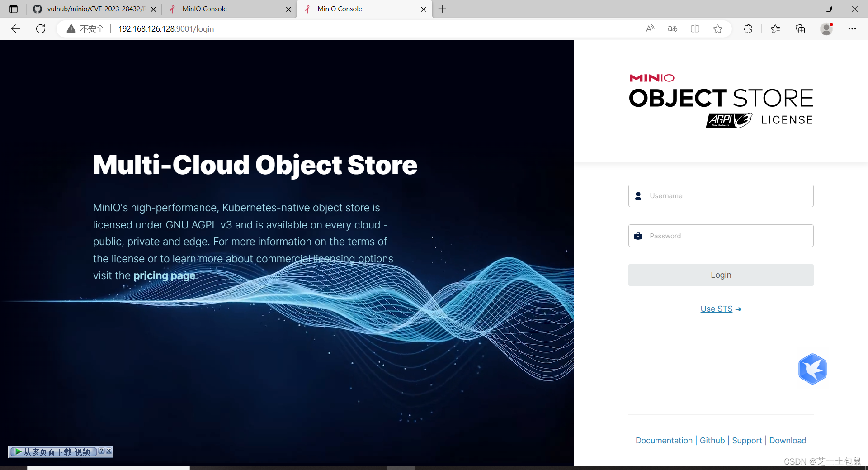Minimize the browser window
This screenshot has width=868, height=470.
pyautogui.click(x=803, y=9)
